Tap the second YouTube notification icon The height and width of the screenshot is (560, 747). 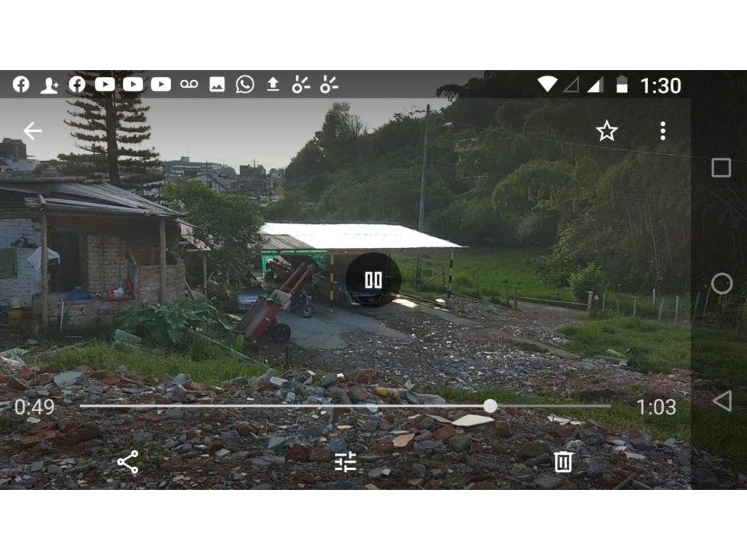click(133, 85)
